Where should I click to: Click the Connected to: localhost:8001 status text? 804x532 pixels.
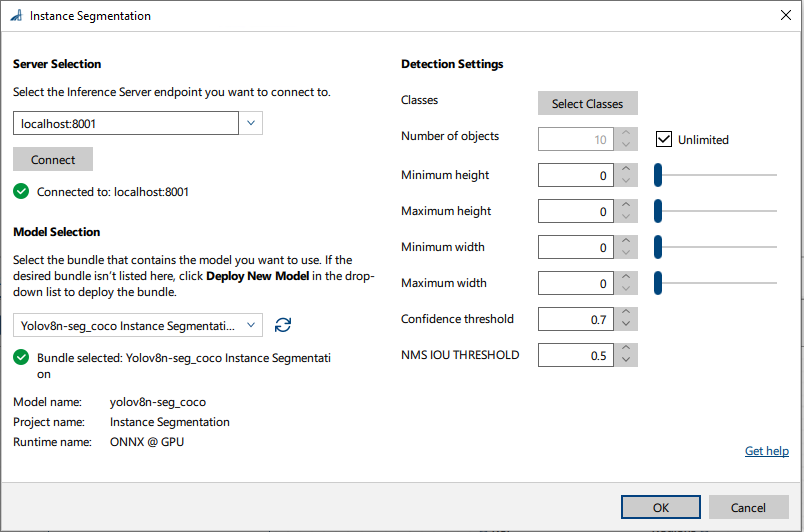(113, 192)
